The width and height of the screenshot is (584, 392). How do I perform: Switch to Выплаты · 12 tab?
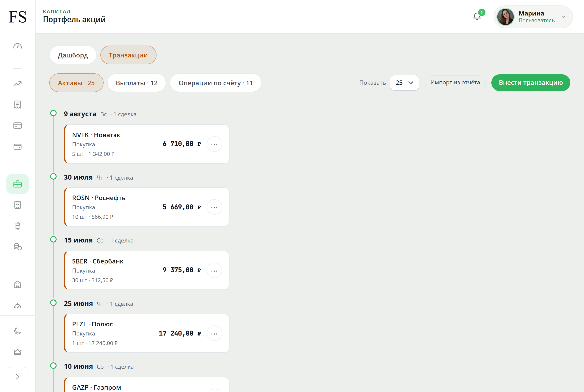point(137,83)
